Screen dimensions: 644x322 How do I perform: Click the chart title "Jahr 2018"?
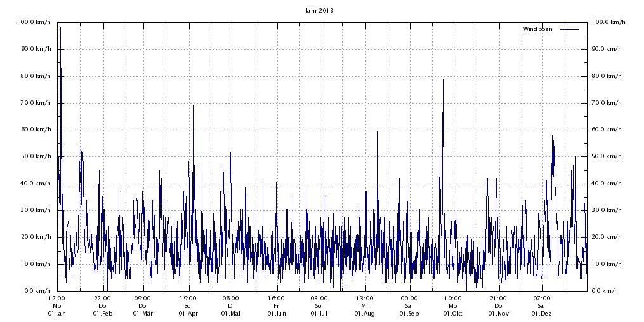[319, 11]
